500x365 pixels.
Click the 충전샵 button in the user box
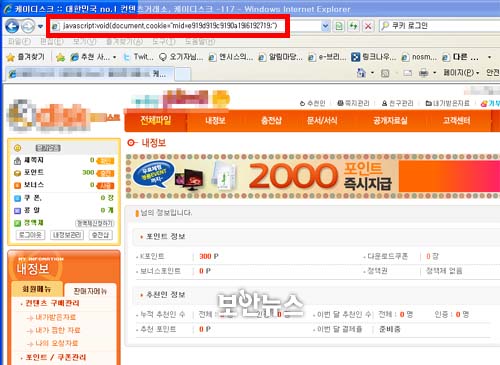(x=101, y=235)
